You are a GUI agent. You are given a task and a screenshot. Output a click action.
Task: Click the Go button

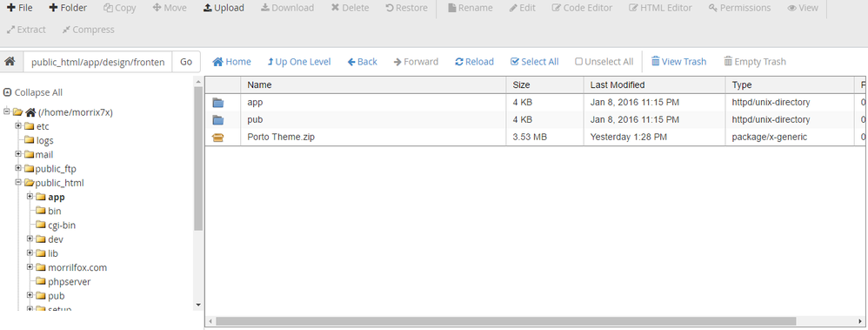point(186,62)
